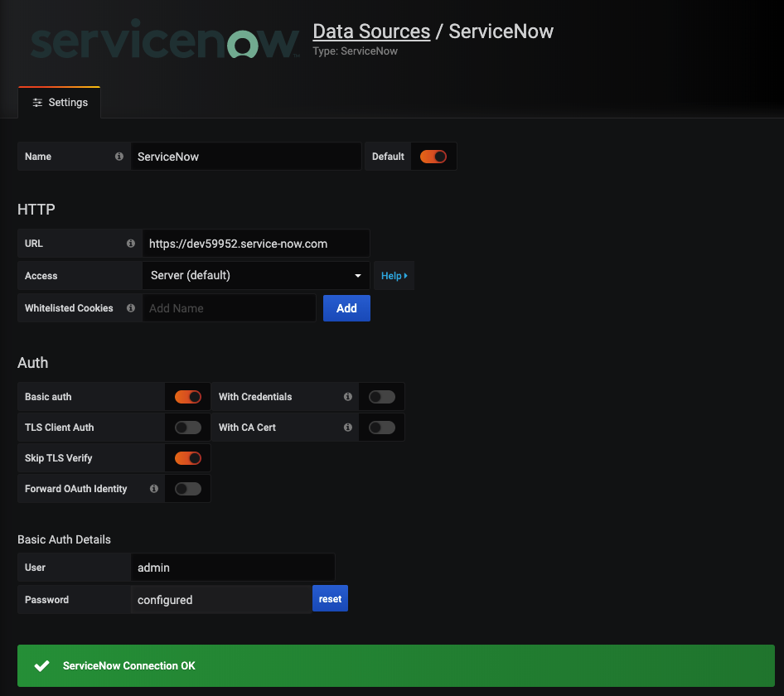Screen dimensions: 784x696
Task: Click into the User input field
Action: tap(233, 568)
